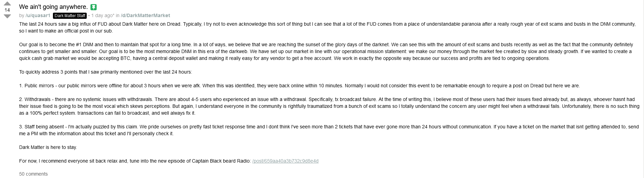The image size is (644, 178).
Task: Click the '1 day ago' timestamp
Action: (x=102, y=15)
